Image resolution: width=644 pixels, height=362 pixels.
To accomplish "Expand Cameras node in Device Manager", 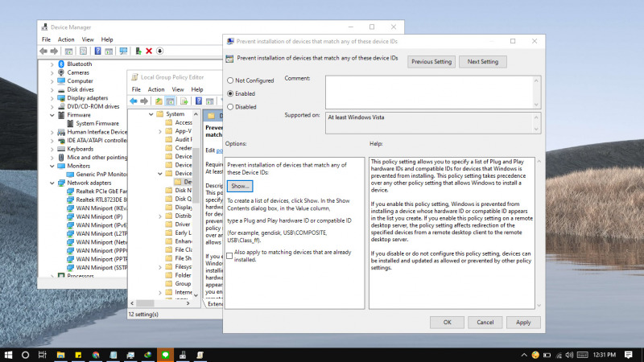I will (x=52, y=72).
